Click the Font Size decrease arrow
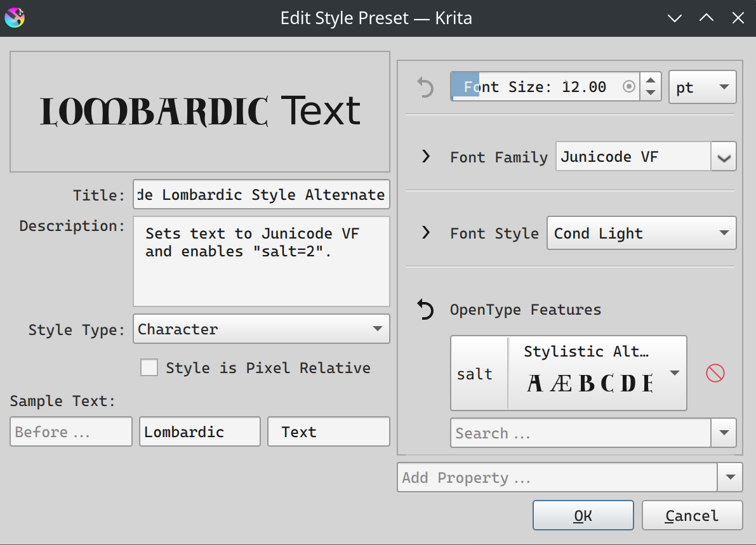756x545 pixels. (x=650, y=93)
